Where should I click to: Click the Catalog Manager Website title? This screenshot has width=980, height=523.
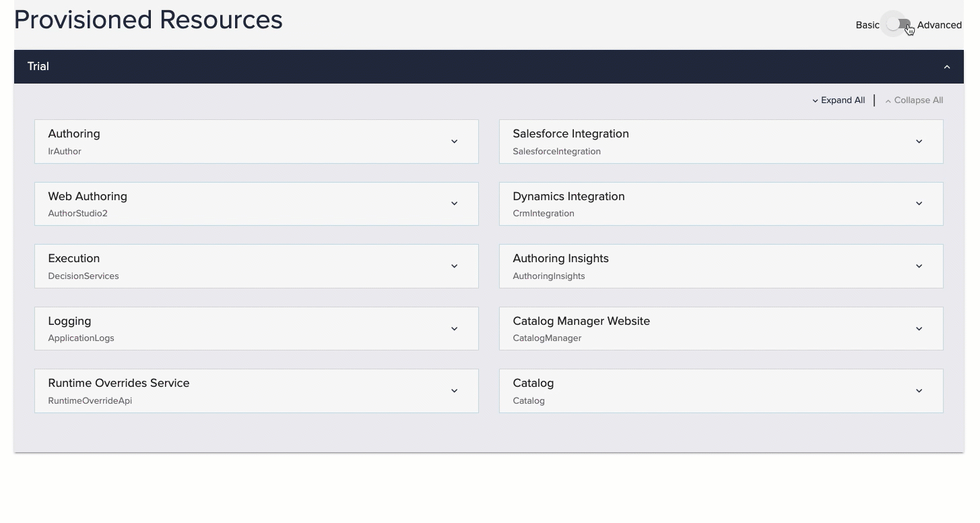[581, 321]
